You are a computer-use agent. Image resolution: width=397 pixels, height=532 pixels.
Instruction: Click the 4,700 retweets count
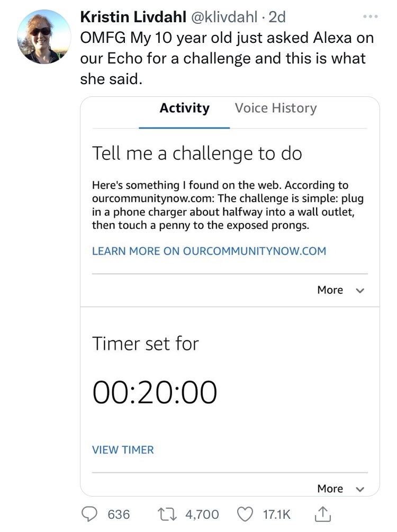(202, 514)
